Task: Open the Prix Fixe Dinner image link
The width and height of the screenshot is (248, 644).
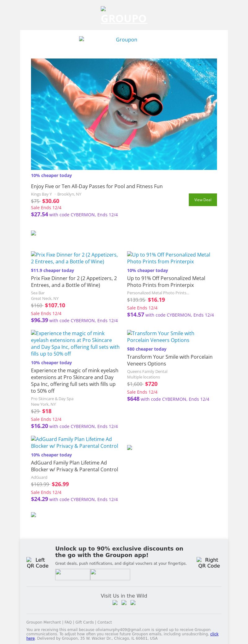Action: [x=74, y=258]
